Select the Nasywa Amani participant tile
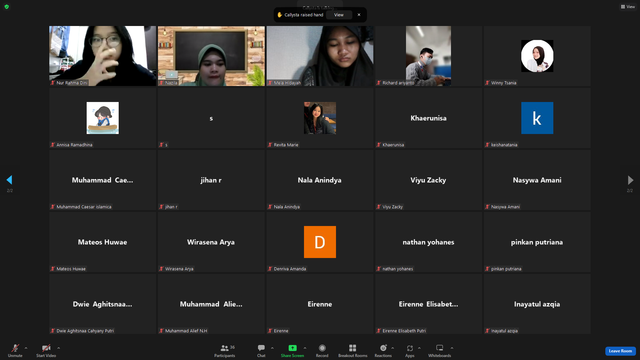This screenshot has width=640, height=360. [x=537, y=180]
